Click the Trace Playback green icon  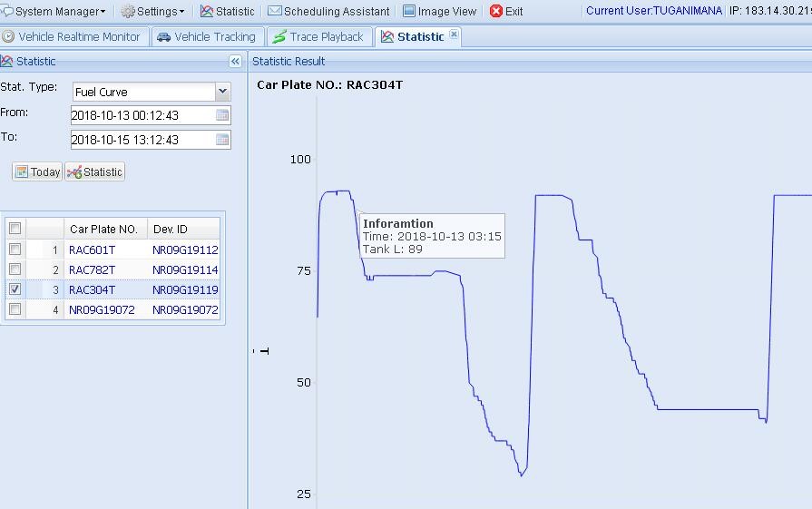(279, 37)
